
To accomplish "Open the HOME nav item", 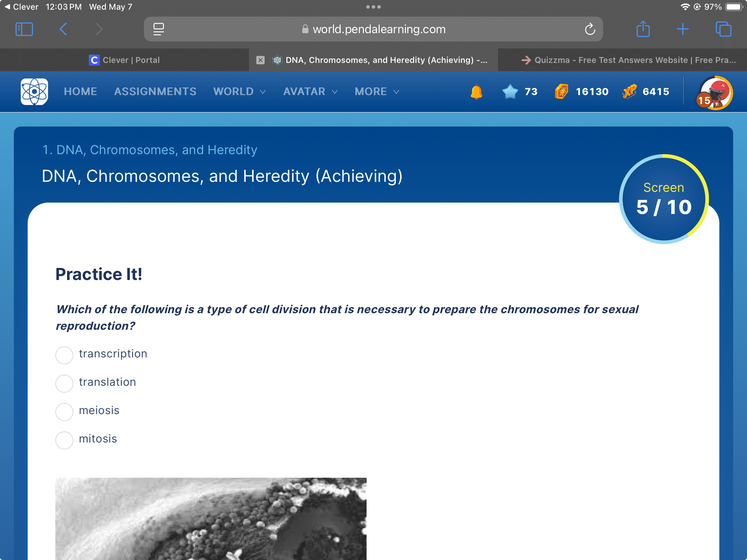I will [x=80, y=92].
